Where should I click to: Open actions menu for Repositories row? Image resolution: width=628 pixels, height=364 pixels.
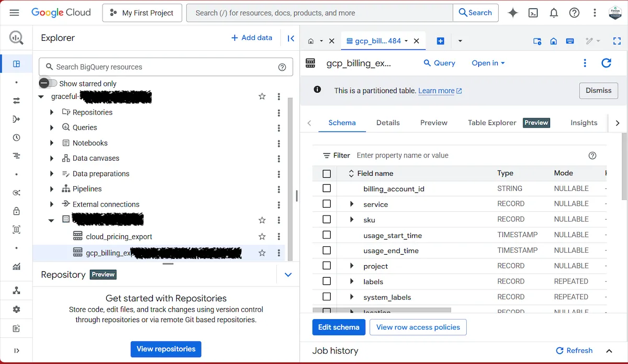279,112
